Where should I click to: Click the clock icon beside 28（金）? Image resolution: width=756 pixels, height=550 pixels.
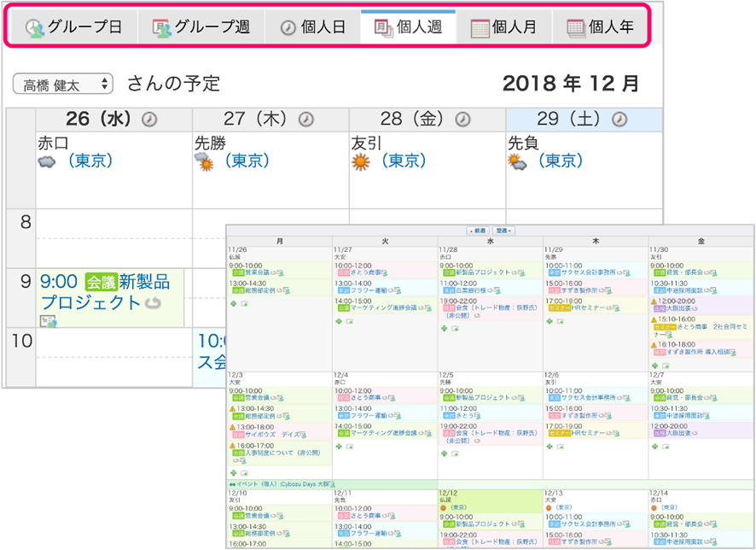(462, 120)
